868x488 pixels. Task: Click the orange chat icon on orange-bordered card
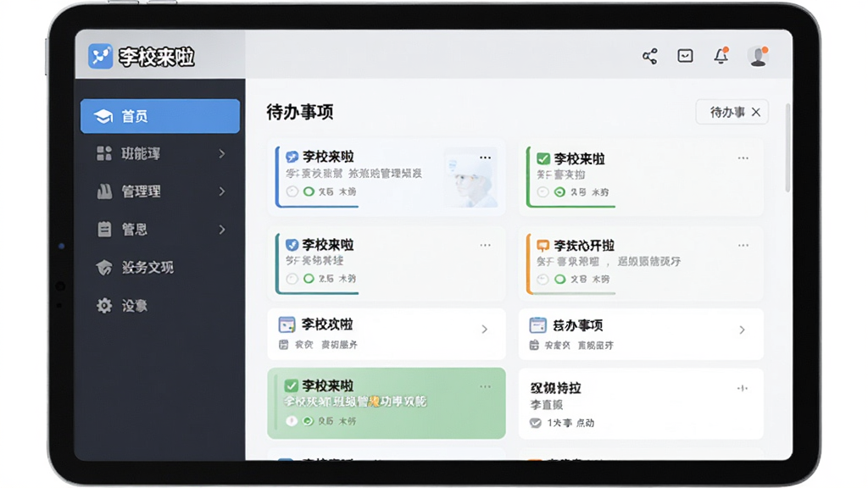pos(543,245)
